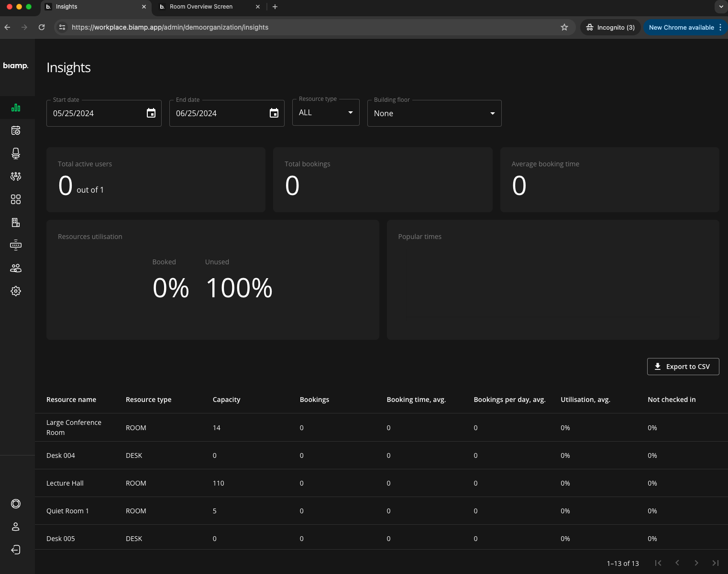Open the End date calendar picker icon

pyautogui.click(x=274, y=113)
